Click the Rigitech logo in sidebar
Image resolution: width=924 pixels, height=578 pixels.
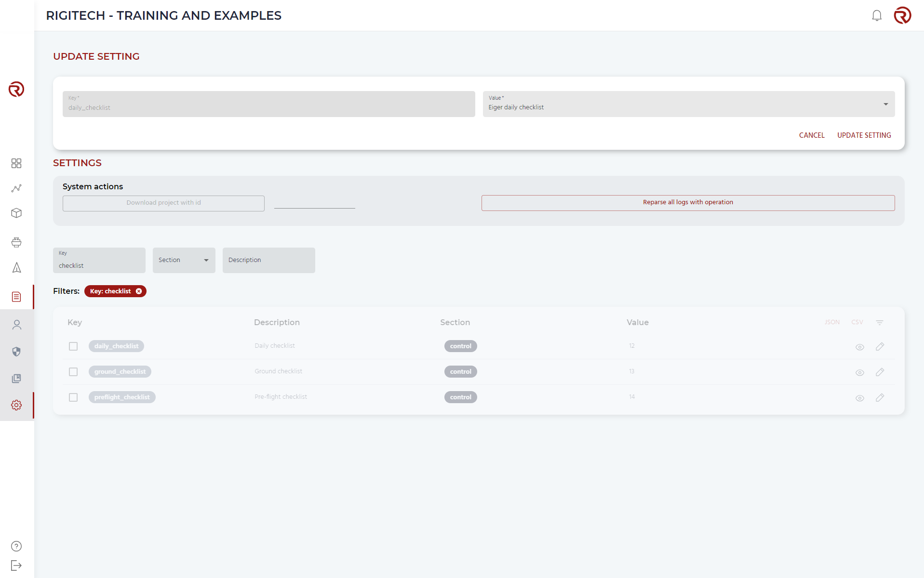16,89
